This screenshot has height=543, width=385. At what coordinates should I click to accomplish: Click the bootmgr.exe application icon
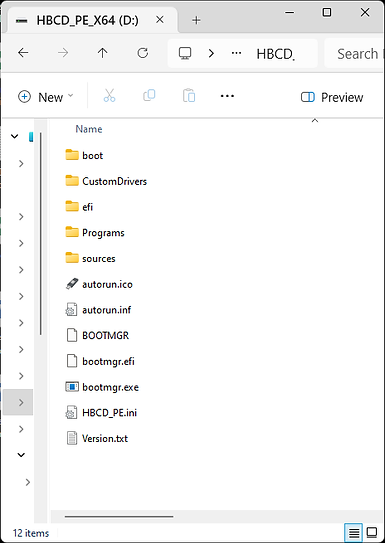(72, 387)
